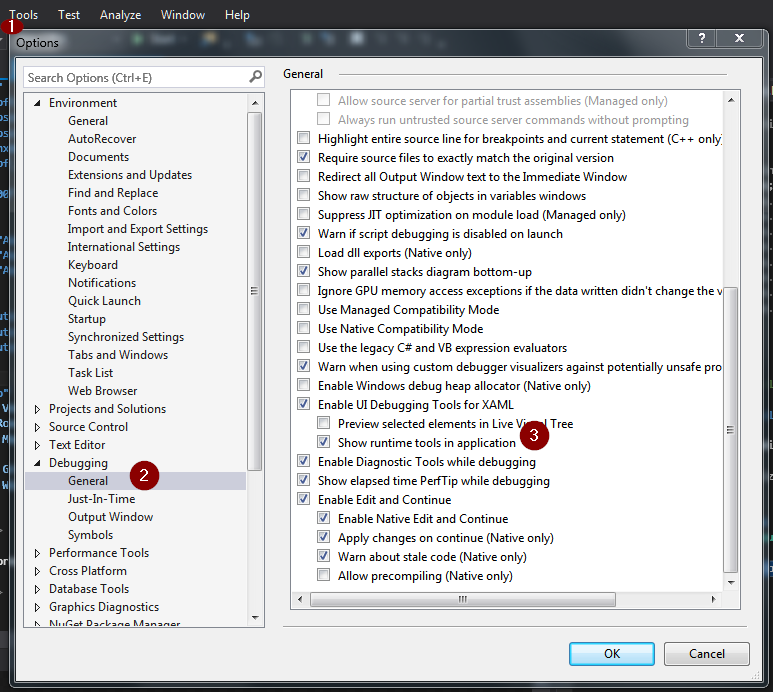Toggle Warn if script debugging is disabled

tap(303, 233)
